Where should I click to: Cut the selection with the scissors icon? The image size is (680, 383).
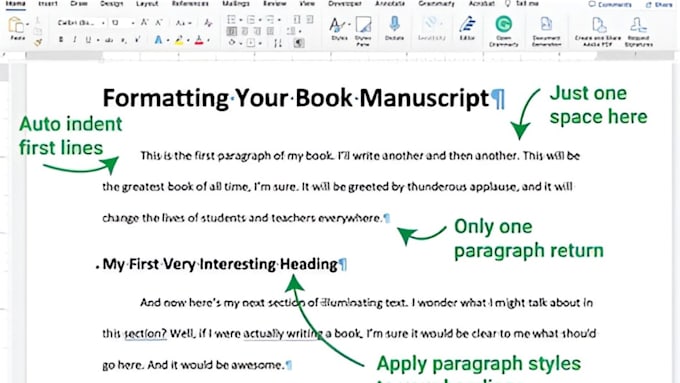(x=38, y=20)
